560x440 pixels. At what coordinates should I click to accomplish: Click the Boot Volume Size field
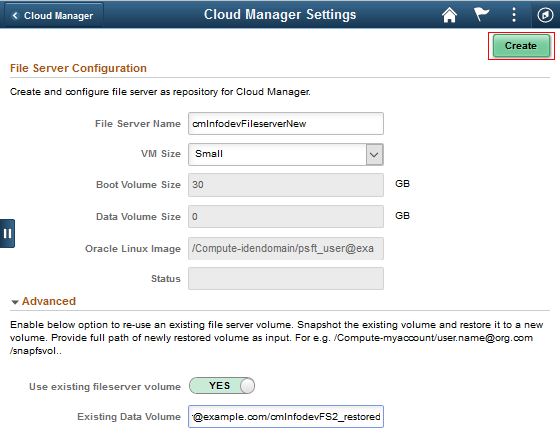tap(286, 185)
